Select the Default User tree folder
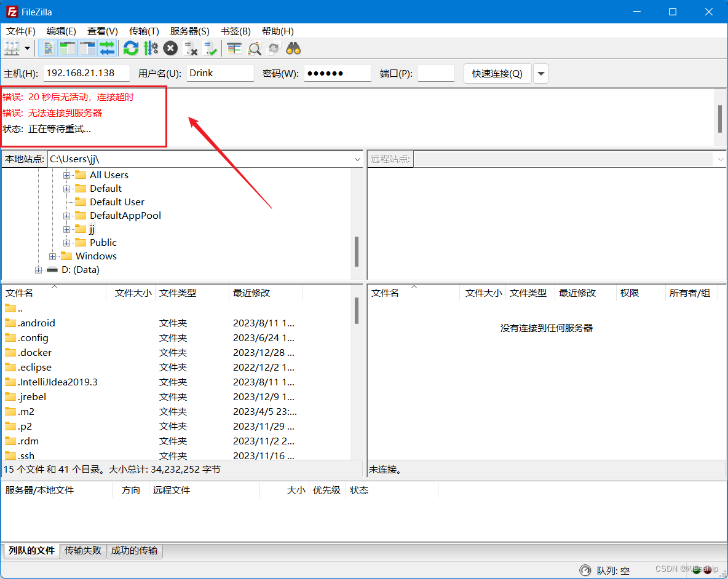Image resolution: width=728 pixels, height=579 pixels. [117, 202]
